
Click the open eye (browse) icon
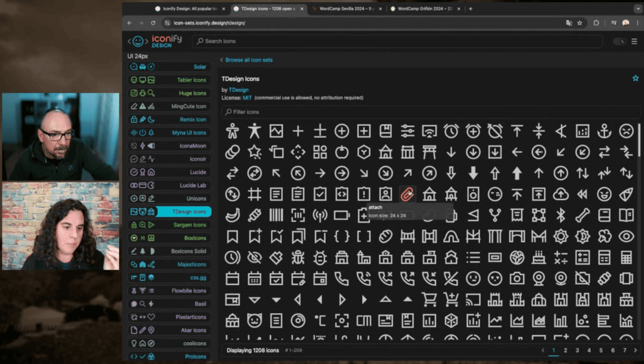coord(626,236)
